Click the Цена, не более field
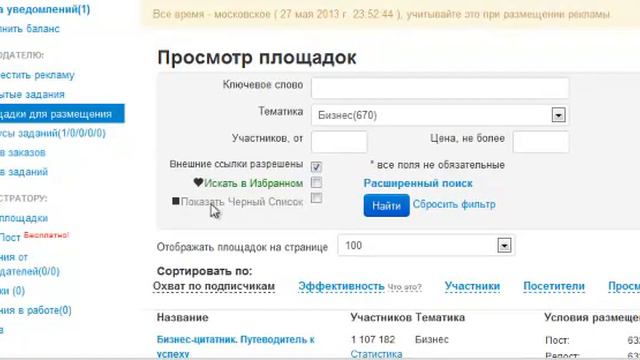640x360 pixels. pyautogui.click(x=540, y=142)
